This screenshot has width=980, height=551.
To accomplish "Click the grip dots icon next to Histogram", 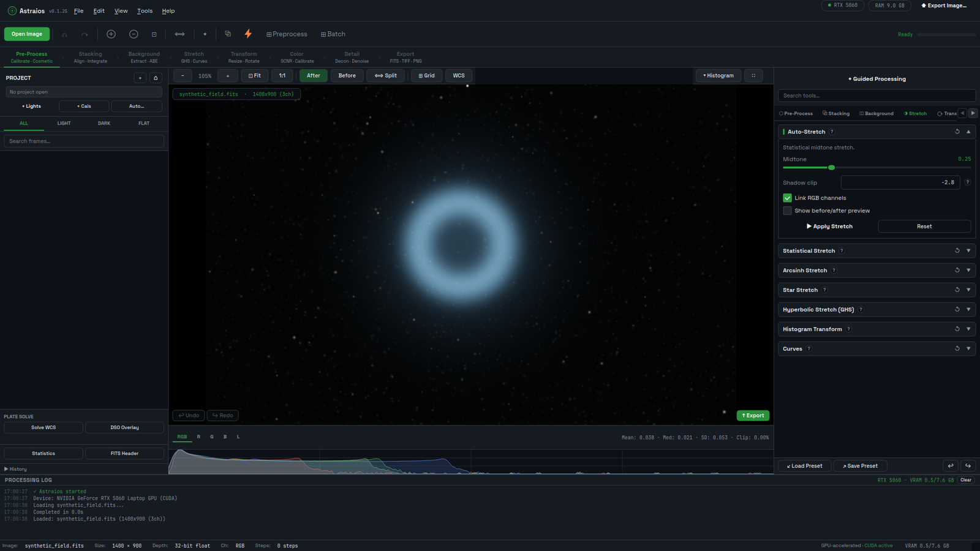I will (x=753, y=76).
